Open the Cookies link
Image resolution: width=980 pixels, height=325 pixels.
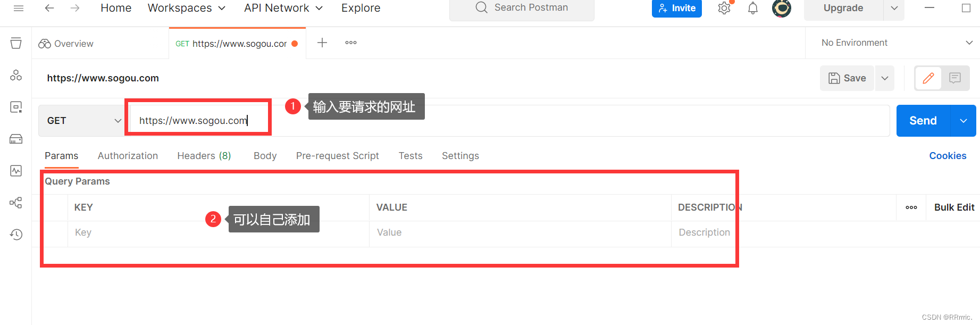(x=948, y=156)
